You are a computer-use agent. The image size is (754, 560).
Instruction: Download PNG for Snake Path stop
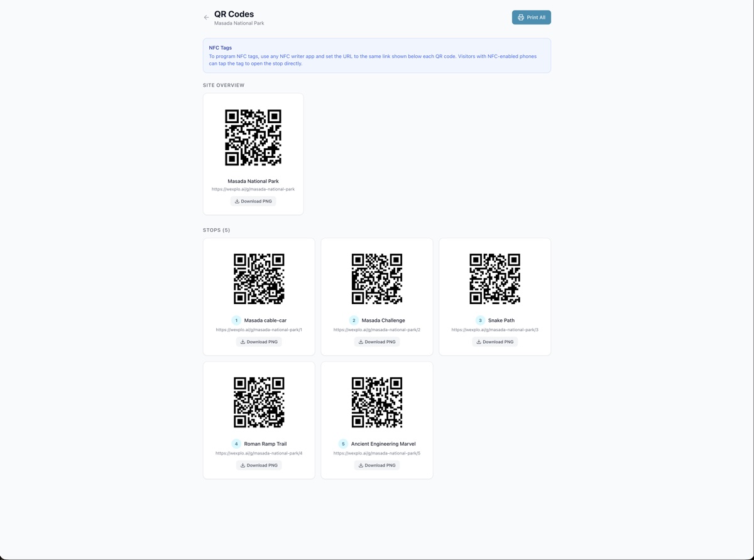tap(495, 342)
